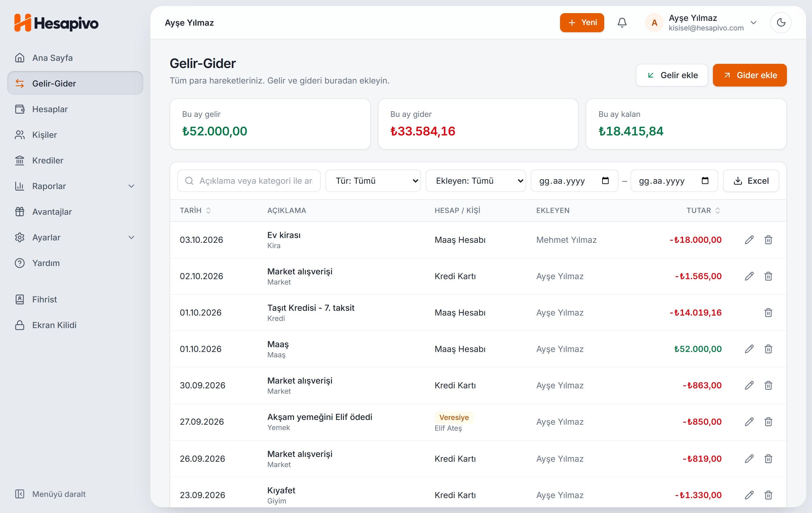The height and width of the screenshot is (513, 812).
Task: Delete the Maaş income row
Action: pyautogui.click(x=768, y=349)
